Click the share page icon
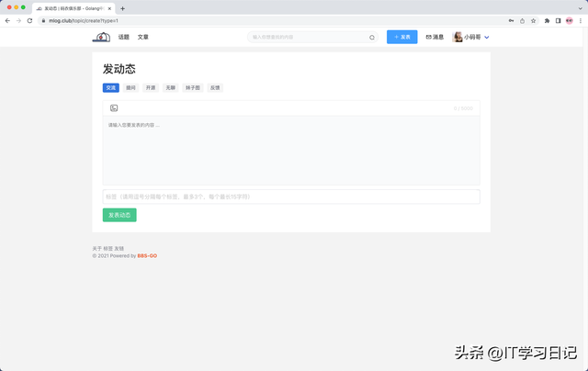 click(522, 20)
